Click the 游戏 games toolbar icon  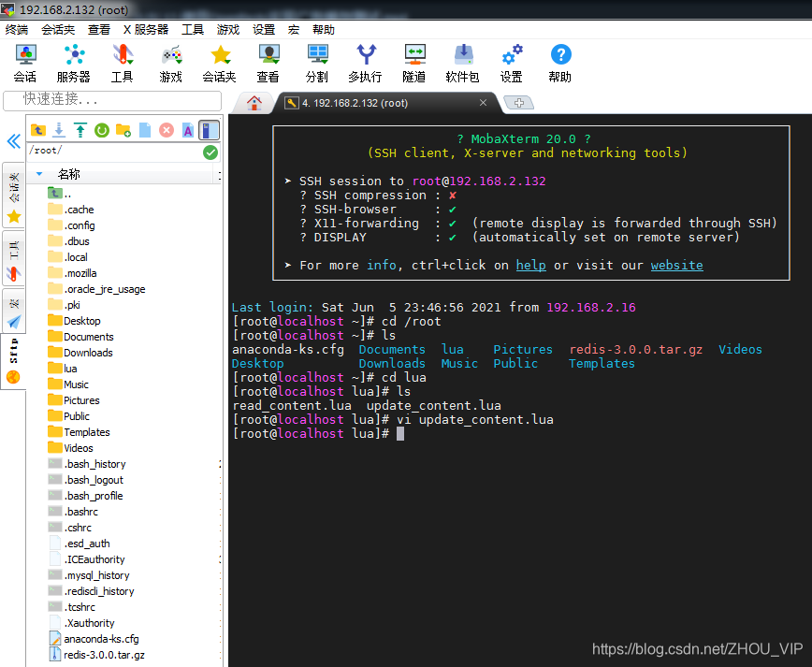[x=171, y=64]
